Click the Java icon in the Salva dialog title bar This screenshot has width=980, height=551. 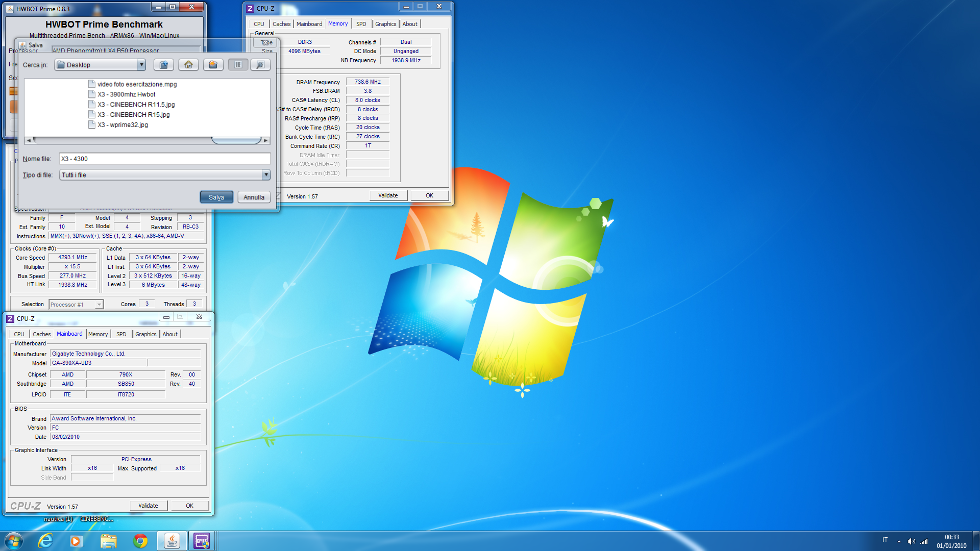tap(22, 45)
